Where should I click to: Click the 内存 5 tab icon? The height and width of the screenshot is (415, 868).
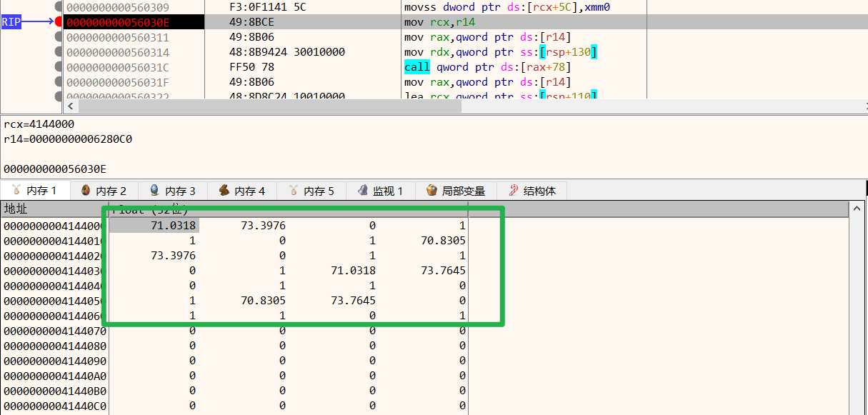click(293, 191)
